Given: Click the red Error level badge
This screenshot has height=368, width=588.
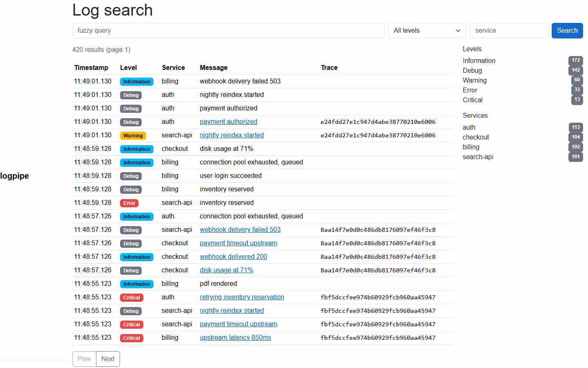Looking at the screenshot, I should pos(129,203).
